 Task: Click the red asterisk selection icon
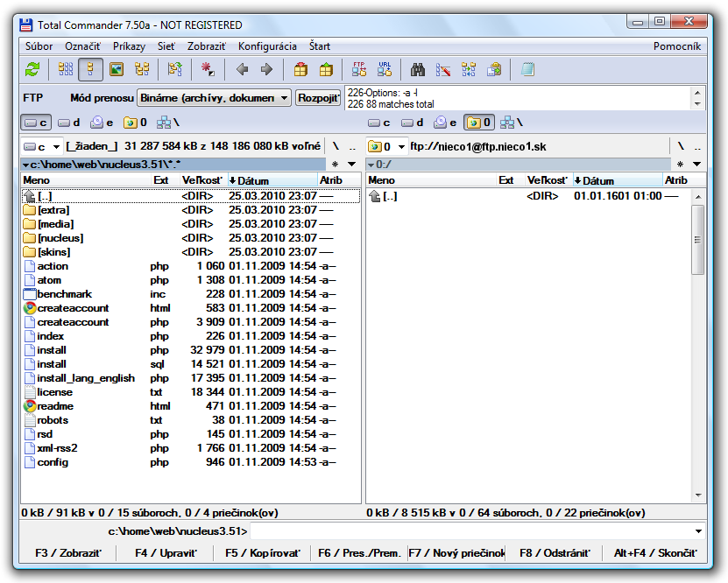208,69
